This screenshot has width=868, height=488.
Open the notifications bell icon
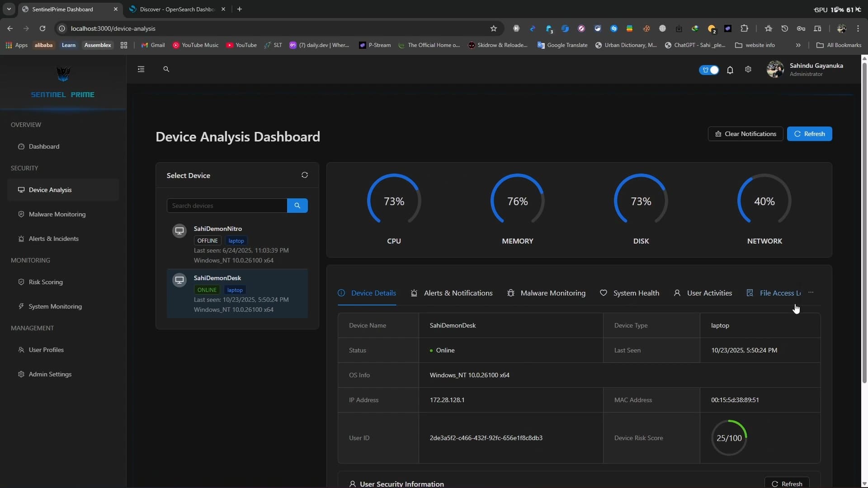(x=730, y=70)
